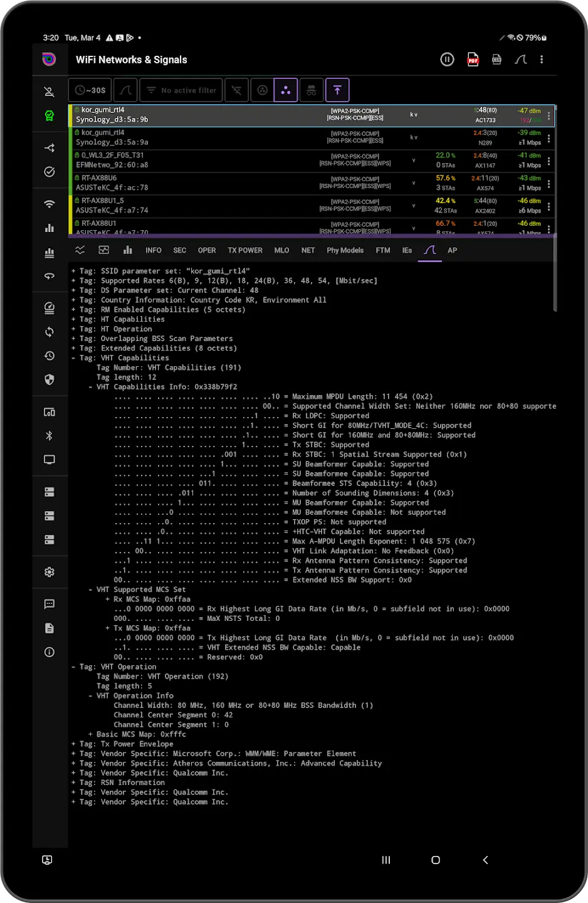Select network row Synology_d3:5a:9a
This screenshot has height=903, width=588.
pos(312,138)
